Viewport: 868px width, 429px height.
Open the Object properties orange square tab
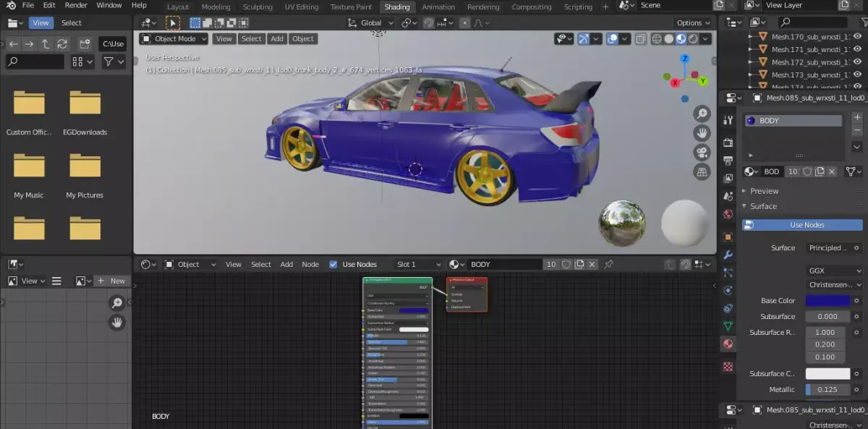click(728, 237)
